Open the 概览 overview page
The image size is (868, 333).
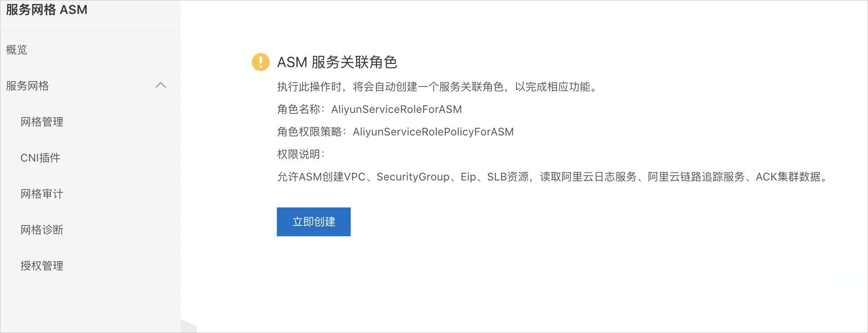(17, 49)
